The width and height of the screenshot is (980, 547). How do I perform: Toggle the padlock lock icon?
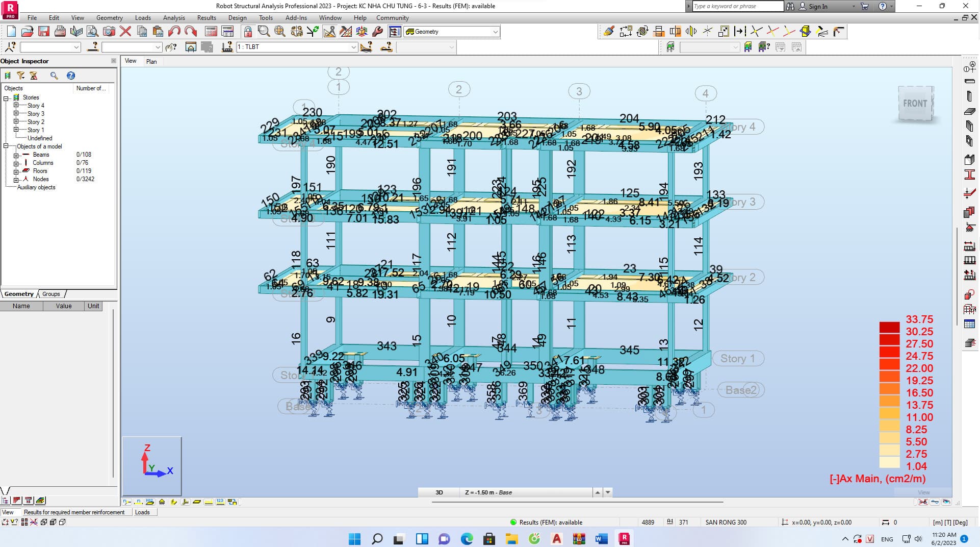point(247,32)
